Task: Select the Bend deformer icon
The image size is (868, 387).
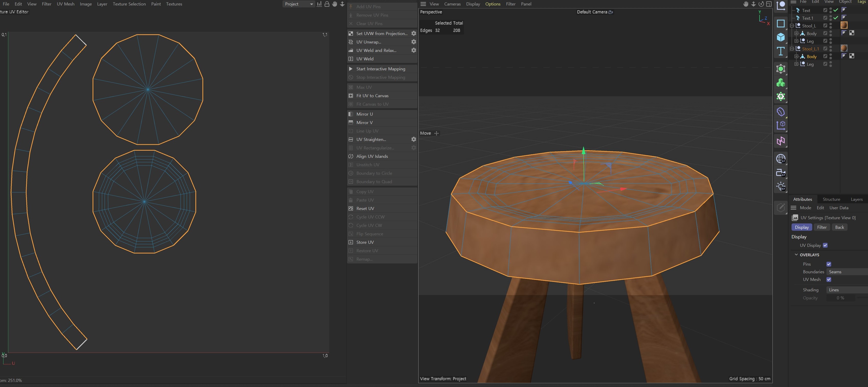Action: coord(780,112)
